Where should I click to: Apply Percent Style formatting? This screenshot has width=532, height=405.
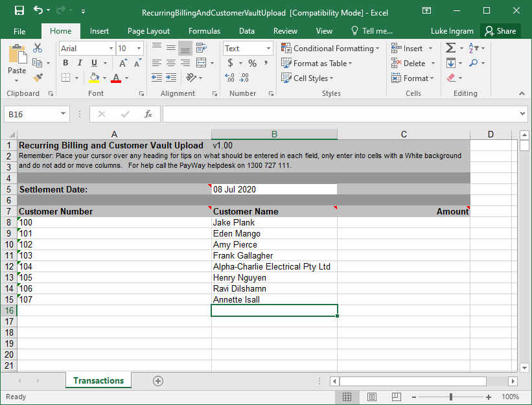(253, 63)
